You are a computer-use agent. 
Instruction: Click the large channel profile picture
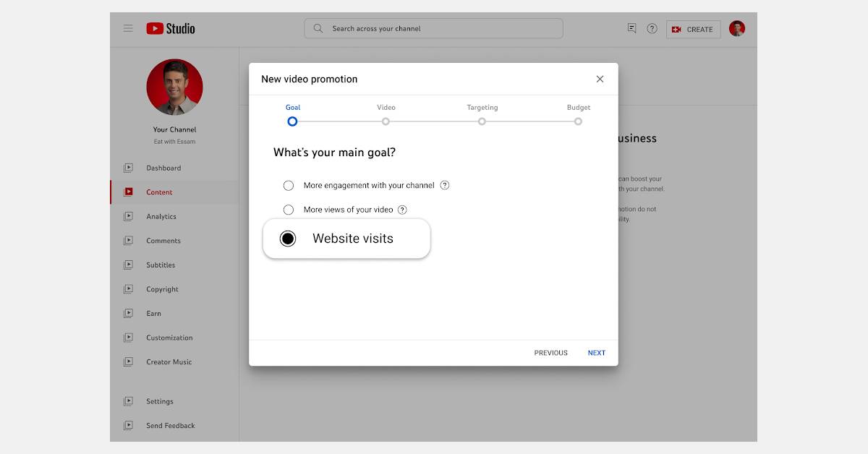click(174, 87)
